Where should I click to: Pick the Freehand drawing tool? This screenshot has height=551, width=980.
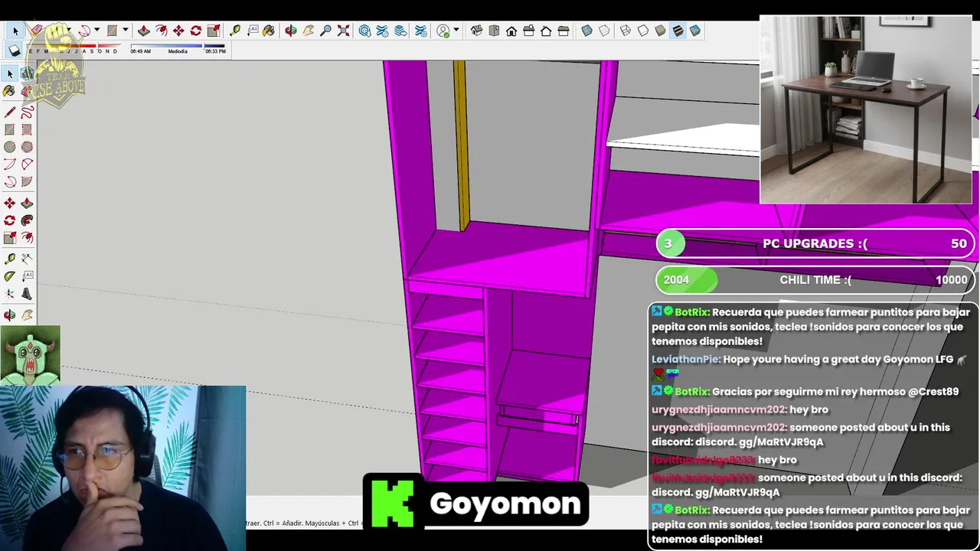(x=27, y=112)
